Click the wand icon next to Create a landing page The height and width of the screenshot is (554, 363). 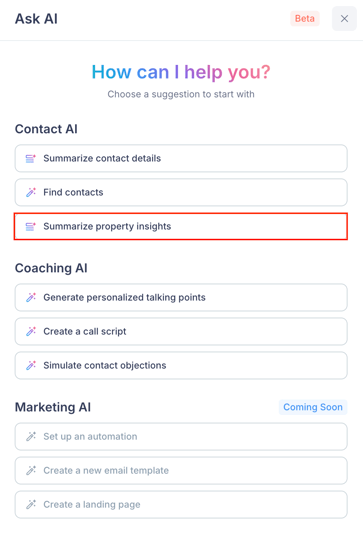click(31, 505)
